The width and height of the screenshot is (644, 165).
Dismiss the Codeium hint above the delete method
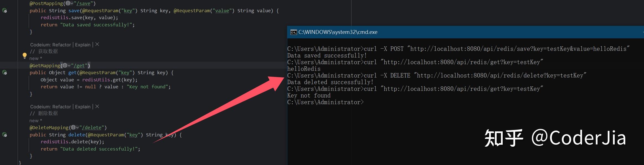(x=97, y=106)
